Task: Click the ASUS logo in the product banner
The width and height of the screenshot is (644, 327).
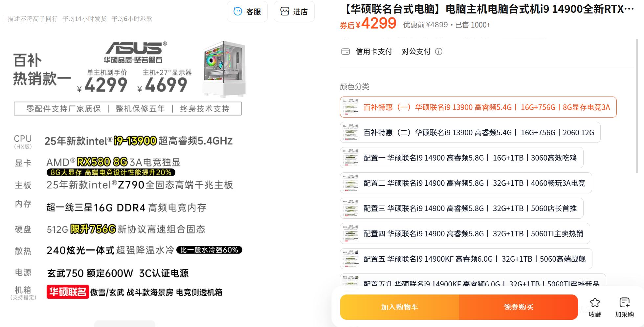Action: (135, 48)
